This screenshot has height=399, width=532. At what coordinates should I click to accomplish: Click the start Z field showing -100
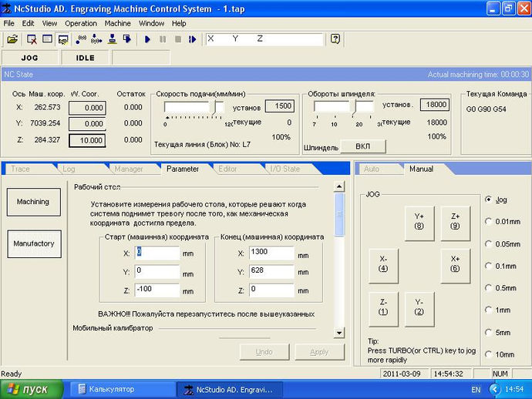[x=157, y=290]
